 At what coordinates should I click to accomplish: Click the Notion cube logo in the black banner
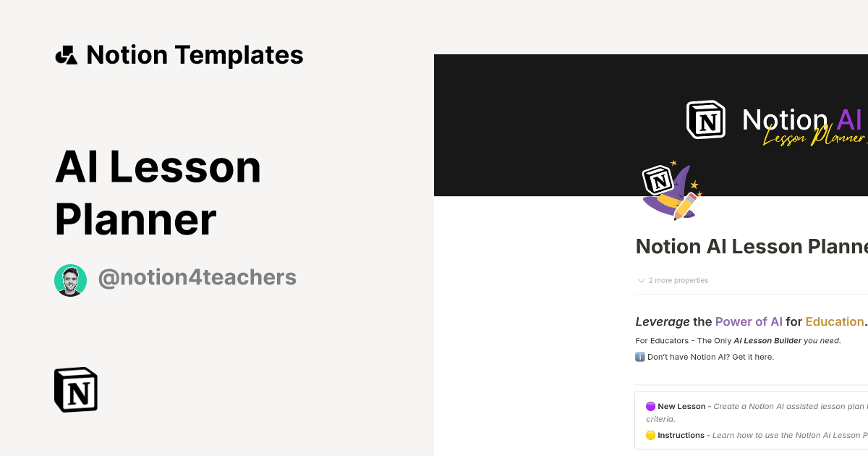coord(705,119)
